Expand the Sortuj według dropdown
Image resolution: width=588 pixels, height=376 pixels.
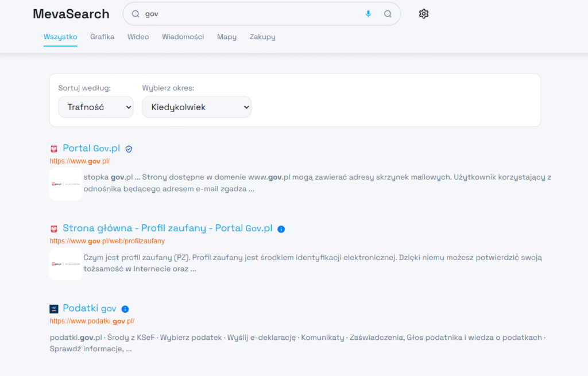[96, 107]
